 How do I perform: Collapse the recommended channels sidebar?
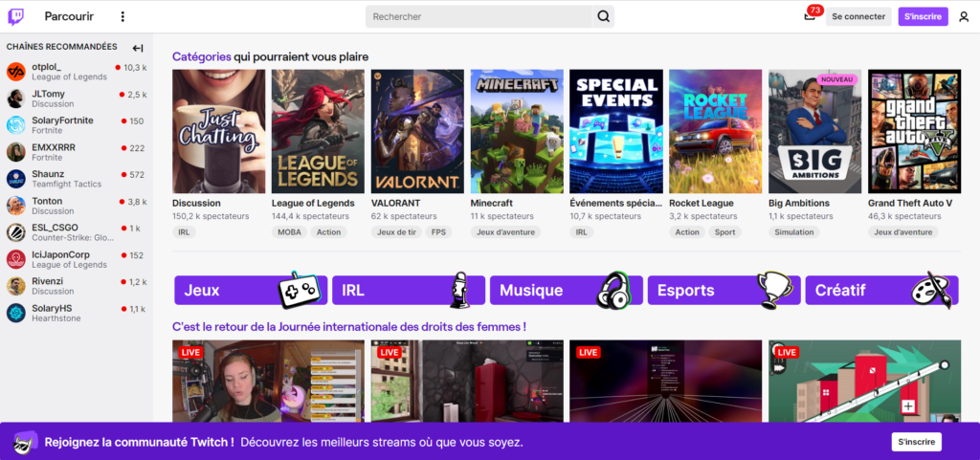138,48
